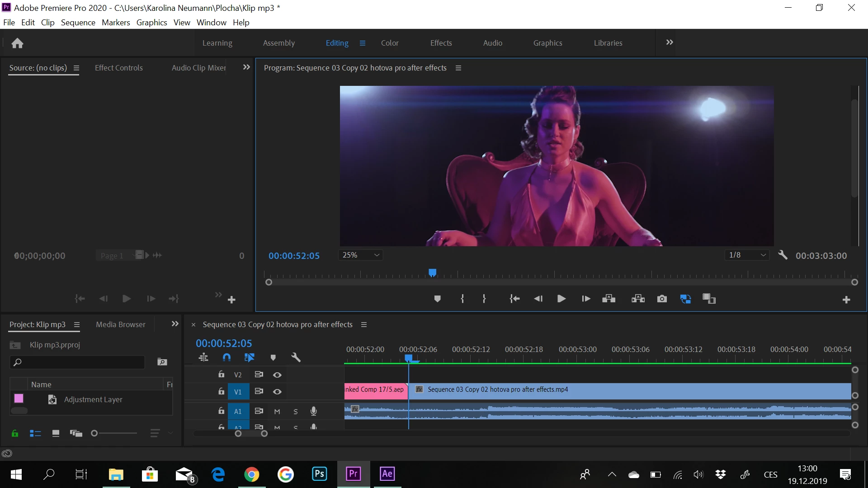Image resolution: width=868 pixels, height=488 pixels.
Task: Open After Effects from the taskbar
Action: pyautogui.click(x=387, y=474)
